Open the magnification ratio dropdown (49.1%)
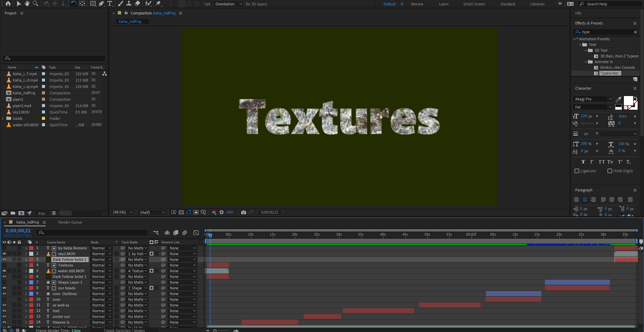644x332 pixels. pos(123,212)
